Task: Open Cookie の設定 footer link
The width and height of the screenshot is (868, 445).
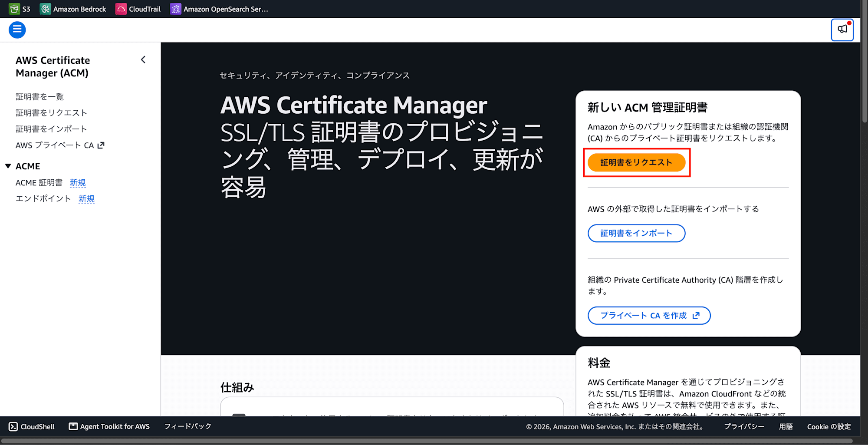Action: [829, 426]
